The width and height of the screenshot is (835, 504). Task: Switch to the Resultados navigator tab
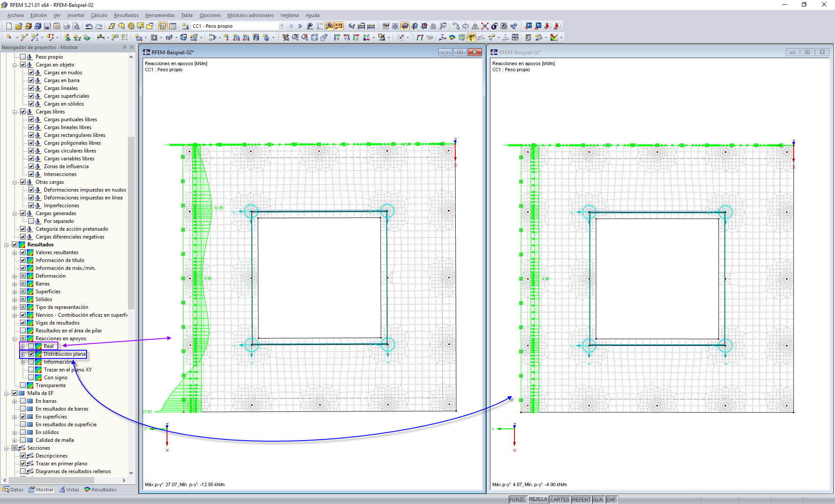click(x=100, y=490)
